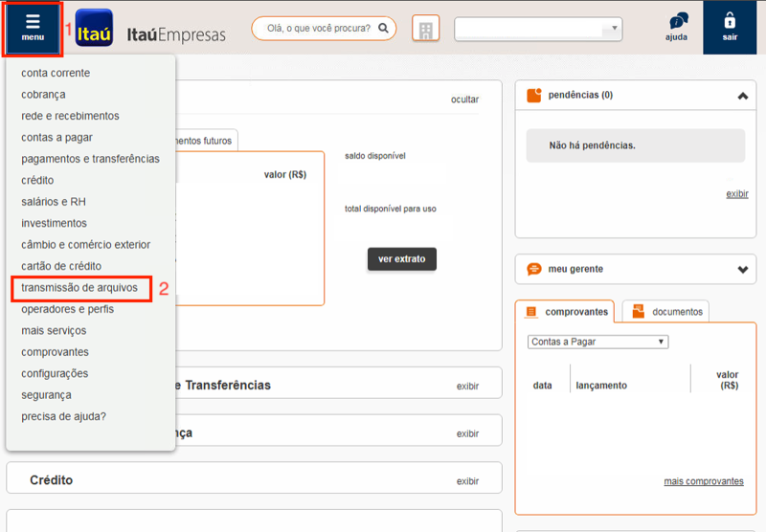Image resolution: width=766 pixels, height=532 pixels.
Task: Open rede e recebimentos menu item
Action: coord(70,116)
